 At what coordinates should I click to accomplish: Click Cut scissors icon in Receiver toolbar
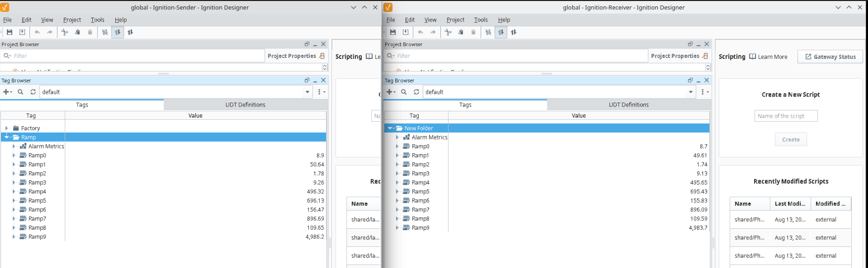pos(448,32)
